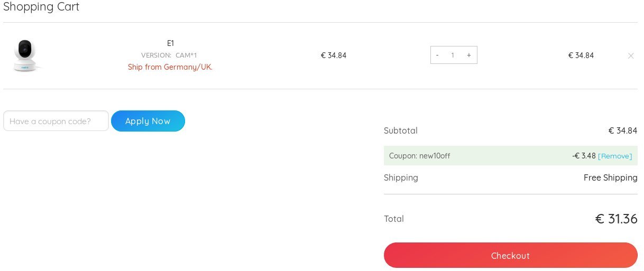This screenshot has width=644, height=271.
Task: Click the quantity number field
Action: [x=453, y=55]
